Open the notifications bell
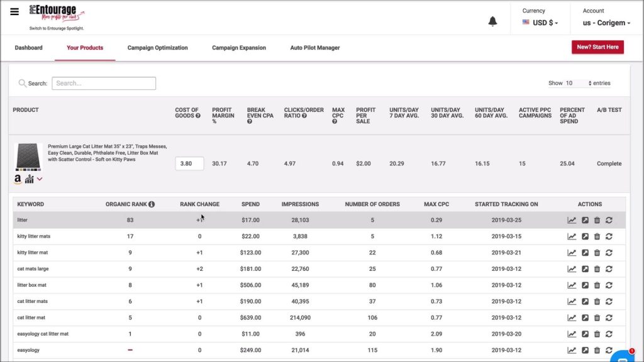644x362 pixels. pos(492,20)
